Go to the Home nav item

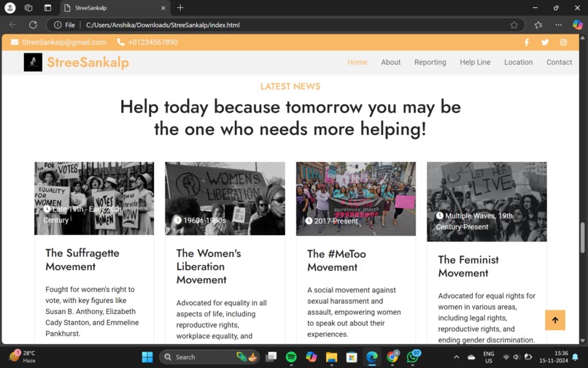point(357,62)
